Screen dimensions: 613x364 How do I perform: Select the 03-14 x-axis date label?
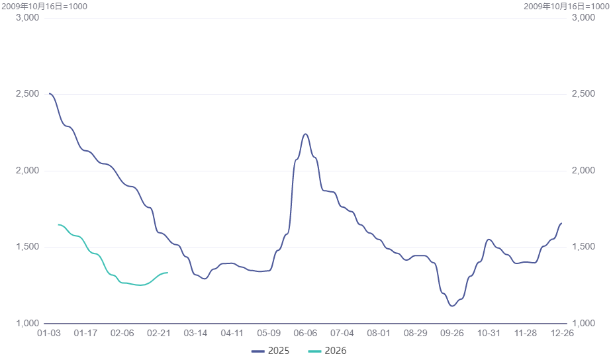195,333
